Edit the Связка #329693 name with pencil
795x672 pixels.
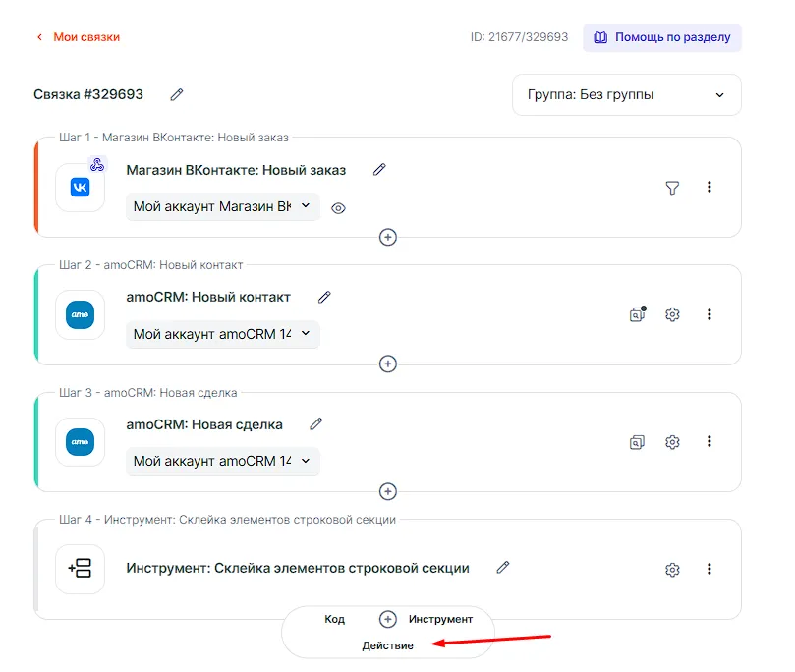[x=177, y=94]
